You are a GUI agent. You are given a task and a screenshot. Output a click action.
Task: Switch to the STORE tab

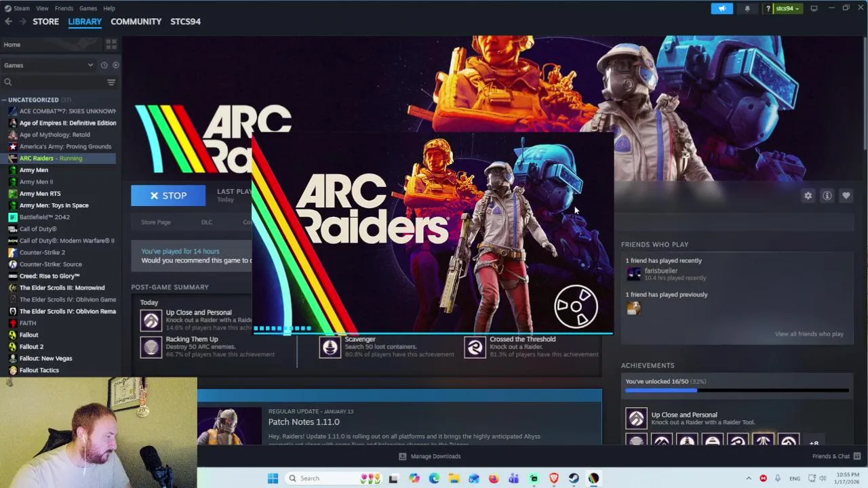tap(46, 22)
